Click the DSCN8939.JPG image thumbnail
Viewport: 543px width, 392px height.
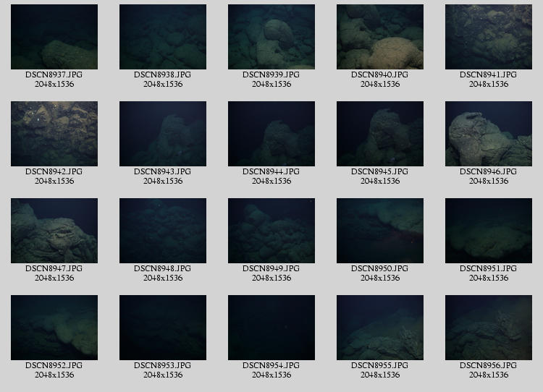[271, 37]
